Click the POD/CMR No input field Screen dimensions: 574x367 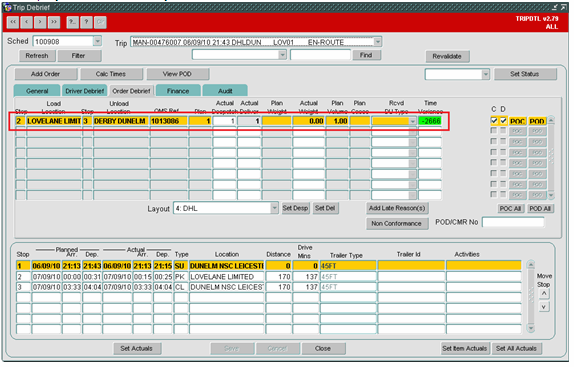click(513, 222)
